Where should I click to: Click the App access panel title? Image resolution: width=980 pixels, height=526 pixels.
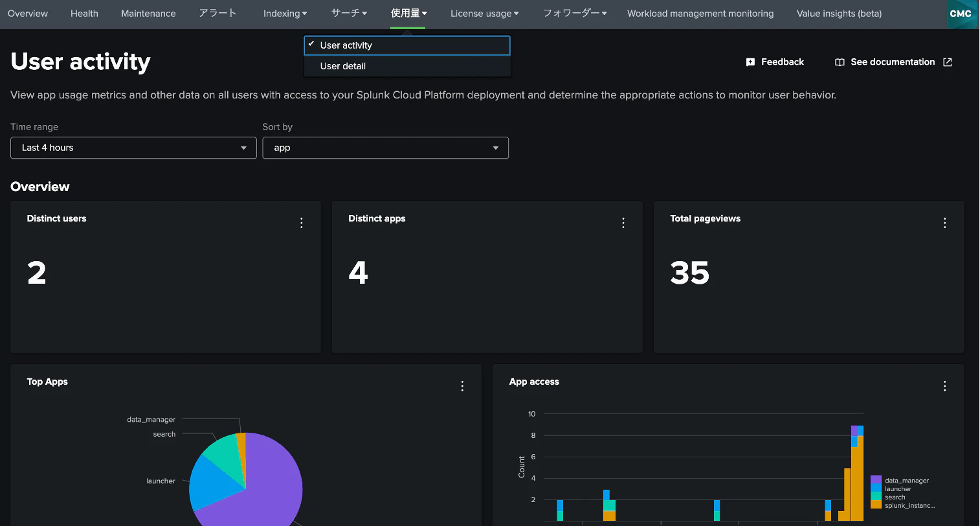click(x=534, y=382)
